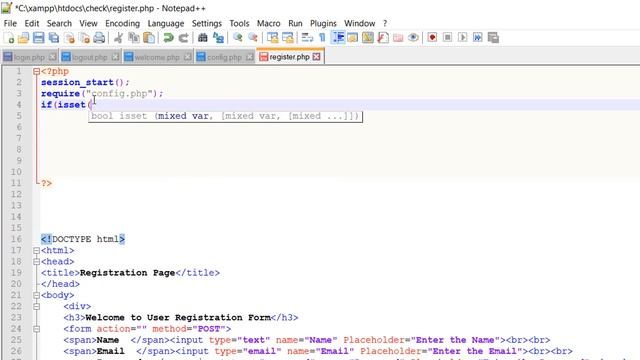The width and height of the screenshot is (640, 360).
Task: Open the Plugins menu
Action: pyautogui.click(x=323, y=23)
